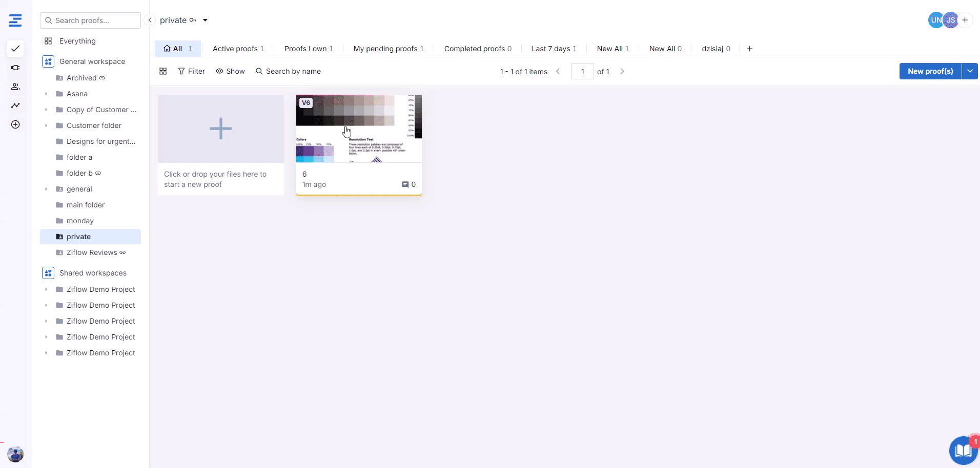Collapse the folder sidebar with the chevron

[150, 20]
